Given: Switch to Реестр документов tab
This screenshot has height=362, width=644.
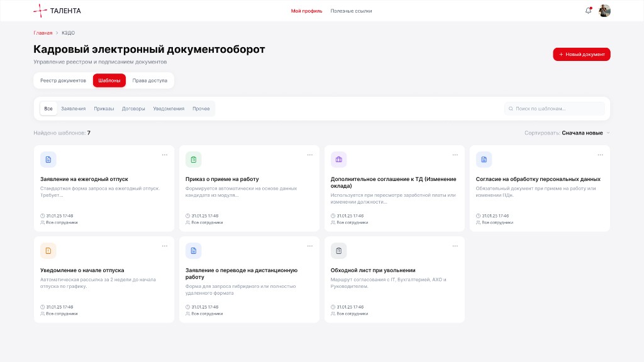Looking at the screenshot, I should (64, 80).
